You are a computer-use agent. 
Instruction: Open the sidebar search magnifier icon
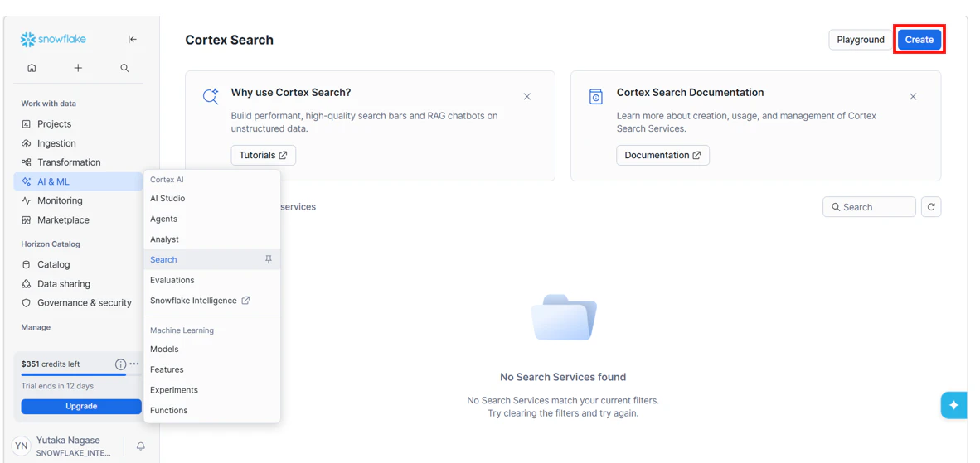(124, 68)
